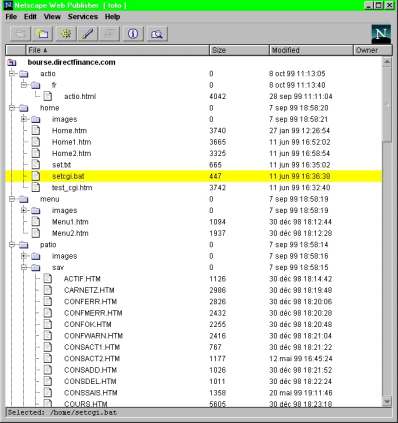Select the Home2.htm file name
This screenshot has height=423, width=398.
(x=71, y=153)
